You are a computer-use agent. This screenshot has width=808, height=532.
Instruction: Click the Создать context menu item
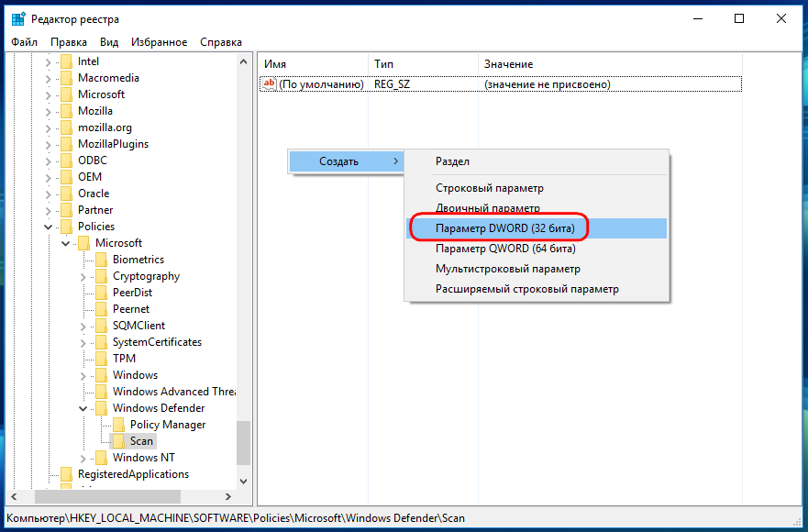coord(346,161)
